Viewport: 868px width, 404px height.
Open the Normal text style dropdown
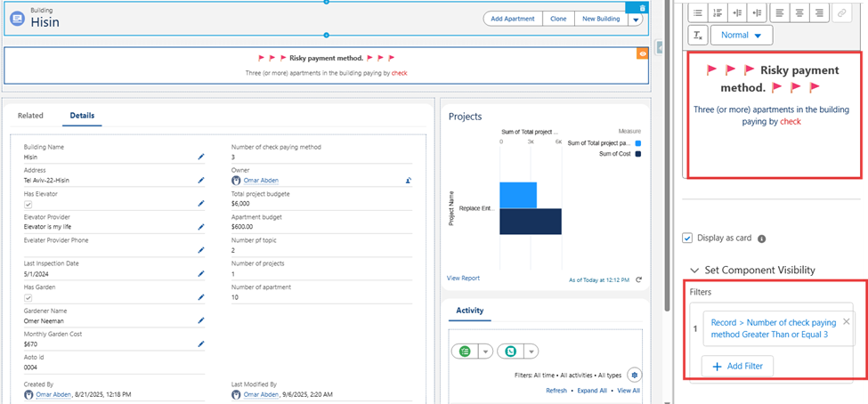742,36
